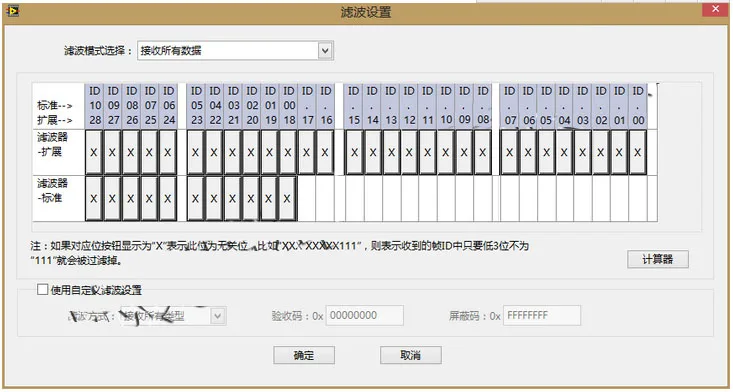The width and height of the screenshot is (733, 392).
Task: Open the 滤波模式选择 dropdown arrow
Action: (325, 50)
